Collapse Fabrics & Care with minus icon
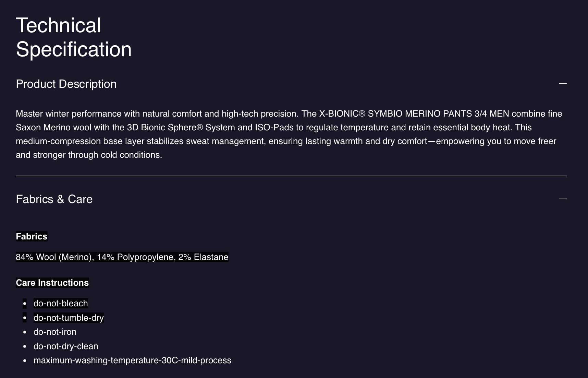588x378 pixels. click(563, 199)
